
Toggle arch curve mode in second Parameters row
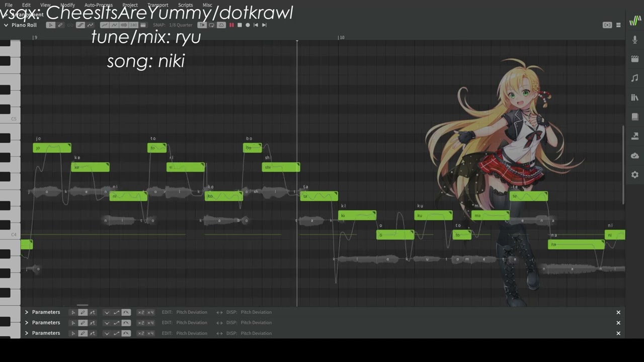pyautogui.click(x=126, y=323)
